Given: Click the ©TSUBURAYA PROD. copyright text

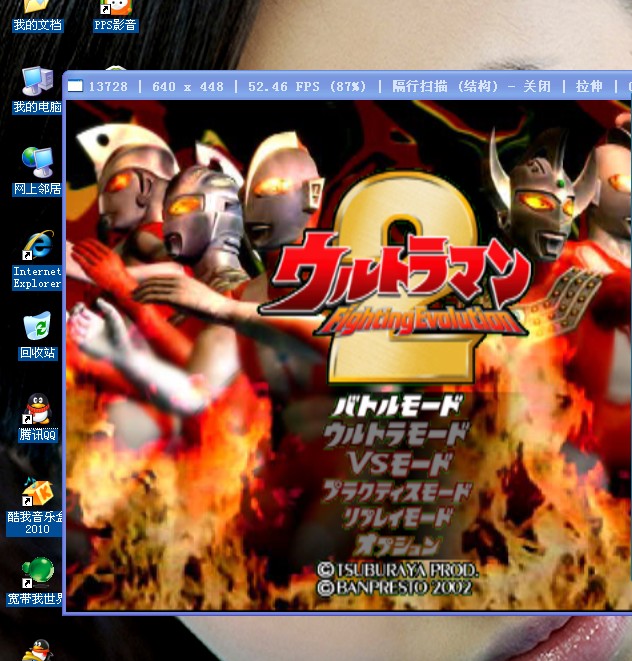Looking at the screenshot, I should coord(398,570).
